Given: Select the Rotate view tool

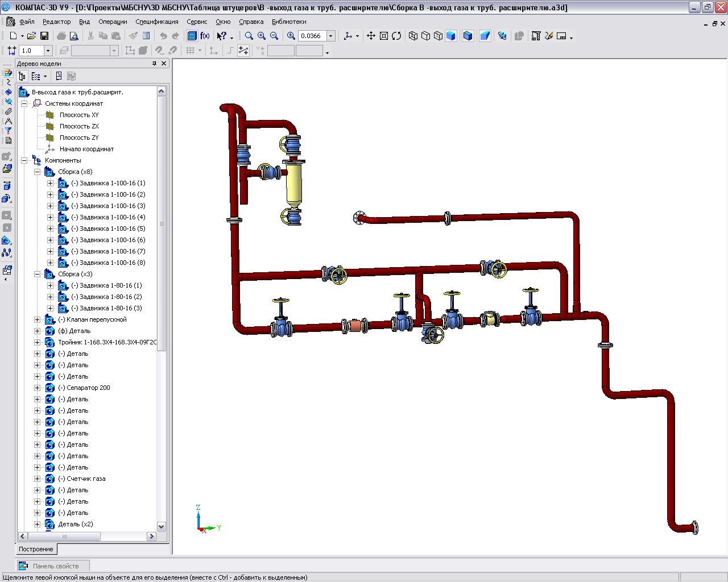Looking at the screenshot, I should pyautogui.click(x=396, y=36).
